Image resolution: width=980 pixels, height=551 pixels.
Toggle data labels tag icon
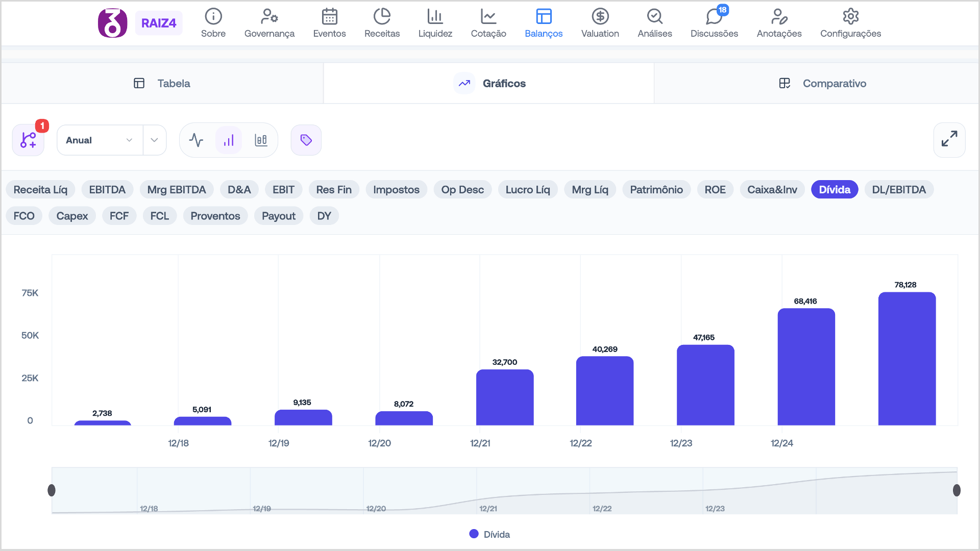[306, 140]
